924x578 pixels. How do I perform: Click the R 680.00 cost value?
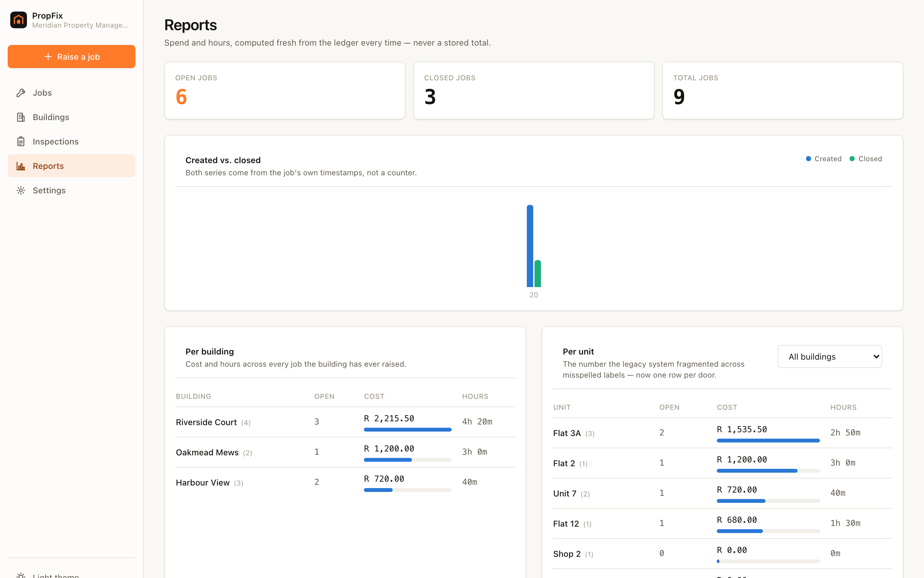coord(737,520)
